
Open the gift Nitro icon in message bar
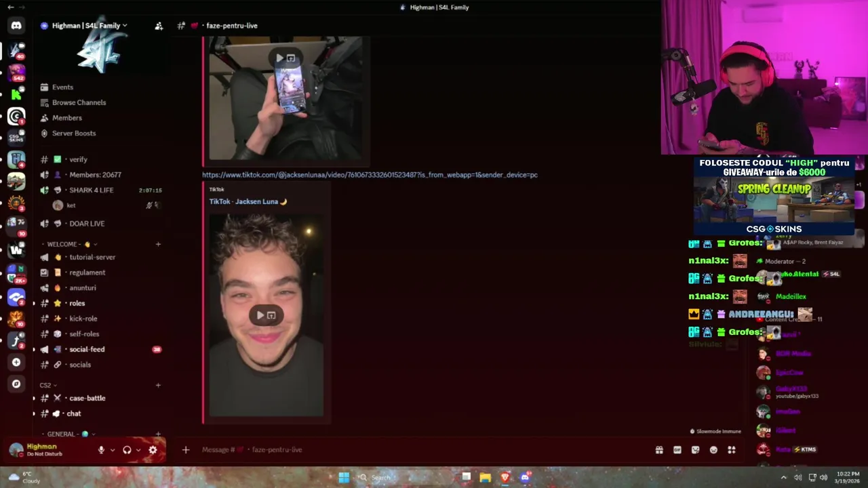coord(659,450)
